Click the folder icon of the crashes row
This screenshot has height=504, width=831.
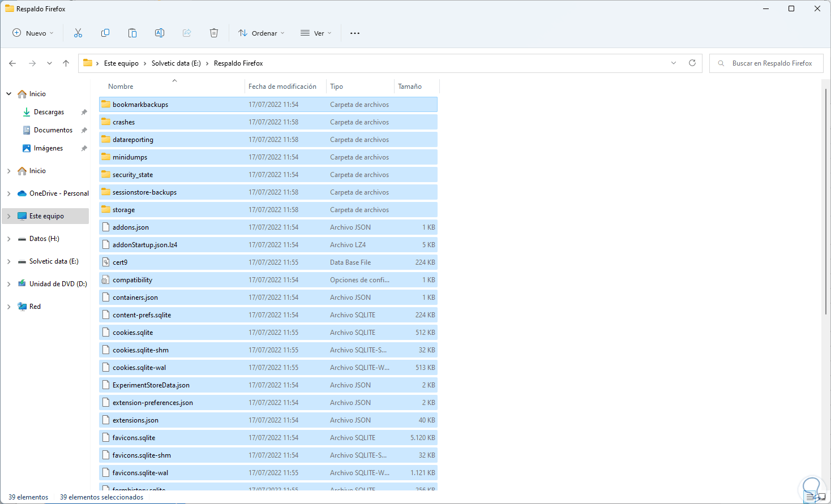(106, 122)
